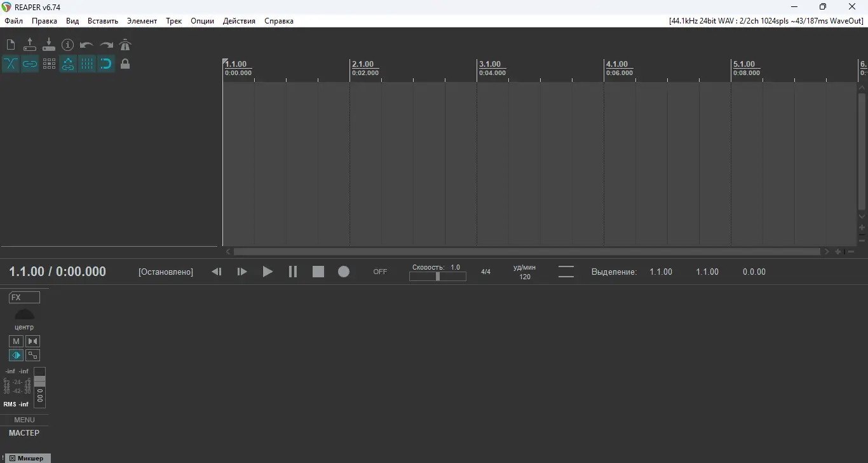Adjust the Скорость playback rate slider
This screenshot has height=463, width=868.
point(438,276)
